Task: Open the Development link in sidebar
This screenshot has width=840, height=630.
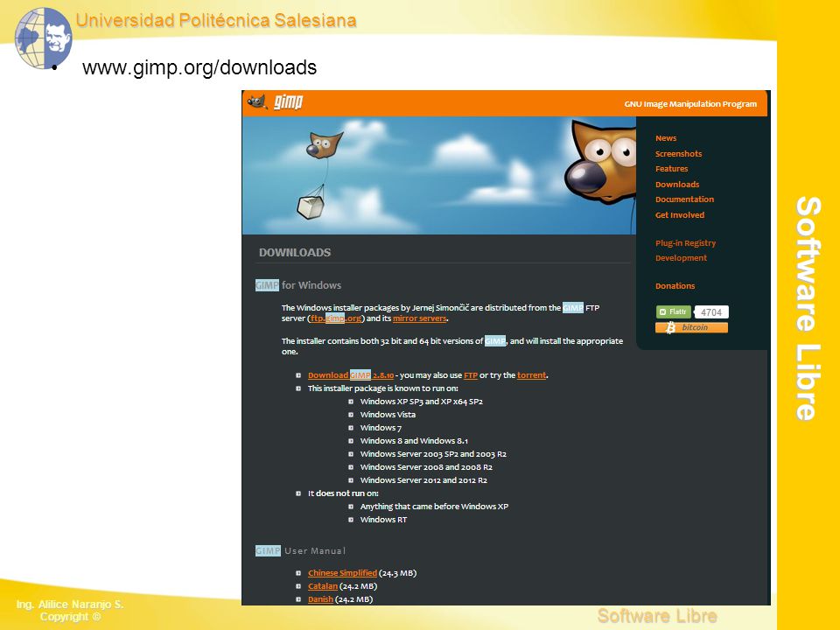Action: (x=681, y=257)
